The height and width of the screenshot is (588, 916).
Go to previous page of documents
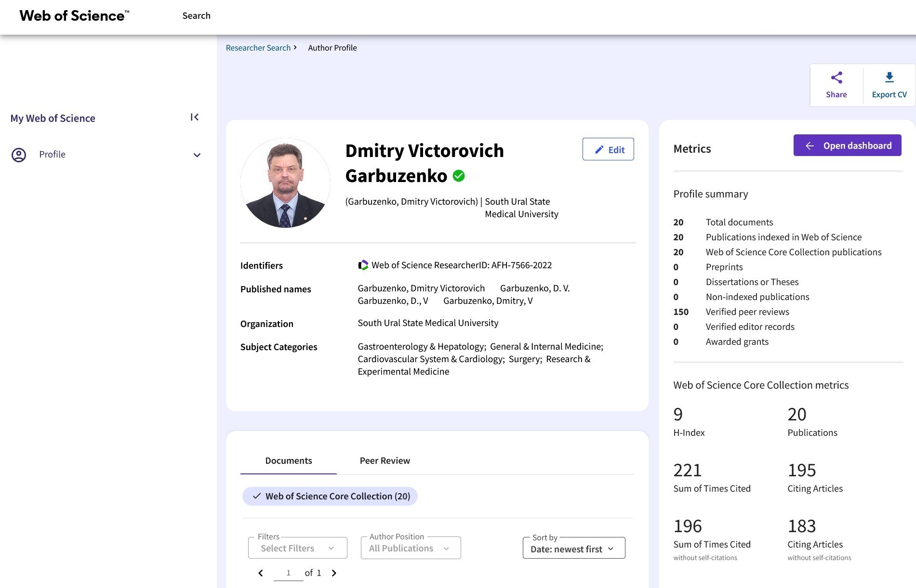coord(261,573)
